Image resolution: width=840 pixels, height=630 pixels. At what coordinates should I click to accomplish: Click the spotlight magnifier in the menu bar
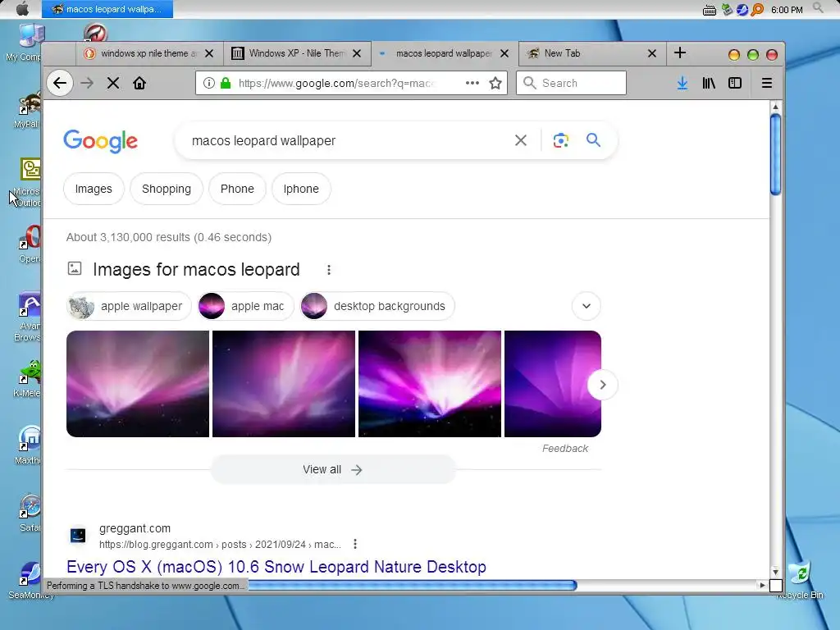(818, 8)
